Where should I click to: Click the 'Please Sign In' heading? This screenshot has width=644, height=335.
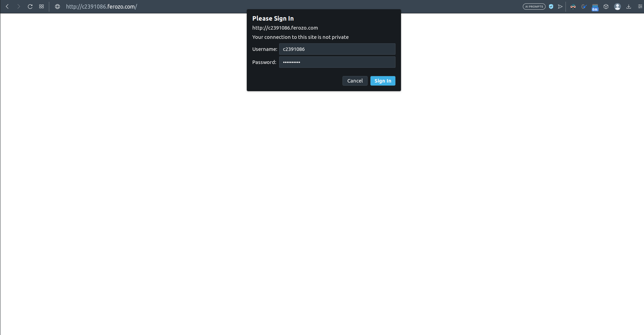click(x=273, y=19)
